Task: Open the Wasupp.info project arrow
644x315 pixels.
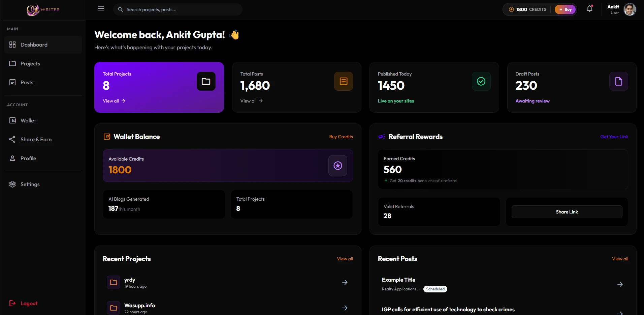Action: (345, 307)
